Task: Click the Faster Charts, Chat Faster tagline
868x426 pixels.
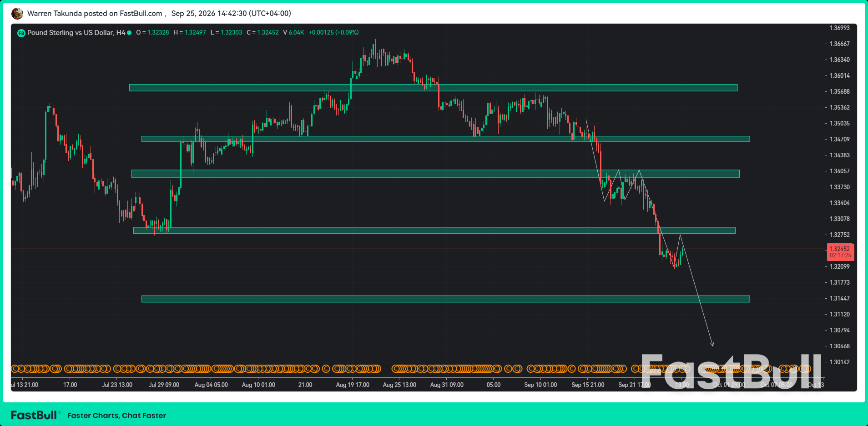Action: click(x=116, y=415)
